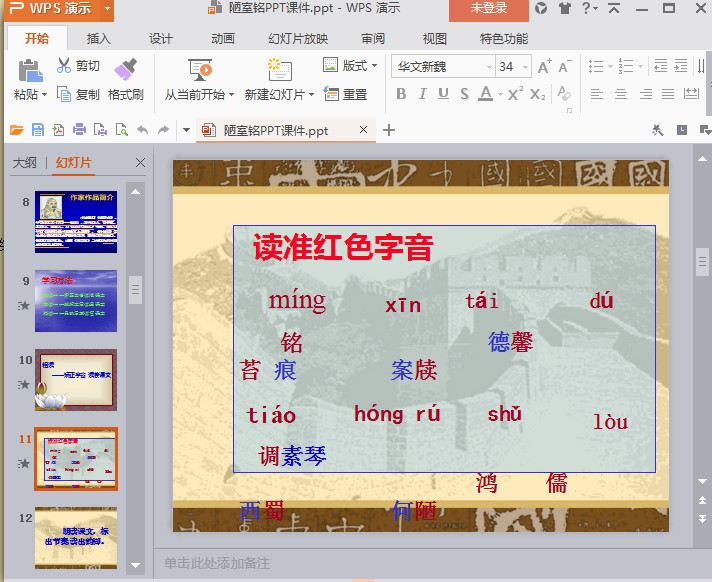Click the Paste (粘贴) clipboard icon
712x582 pixels.
30,71
